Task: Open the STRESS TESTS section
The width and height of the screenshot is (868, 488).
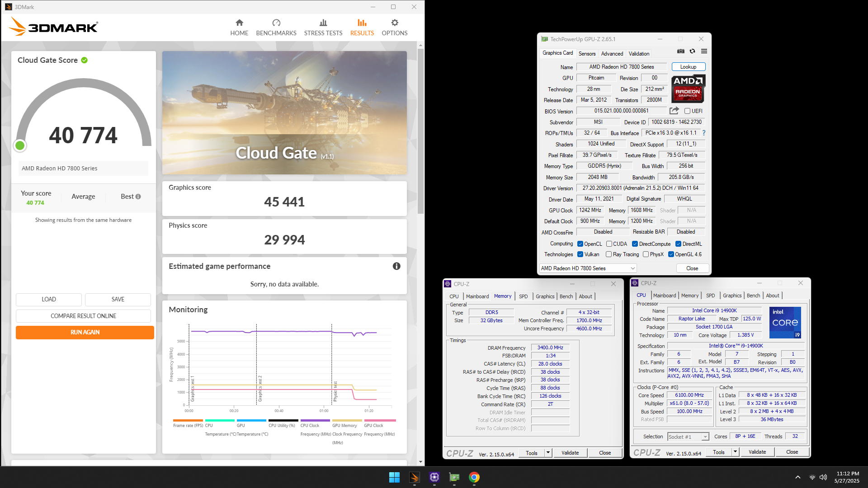Action: point(323,28)
